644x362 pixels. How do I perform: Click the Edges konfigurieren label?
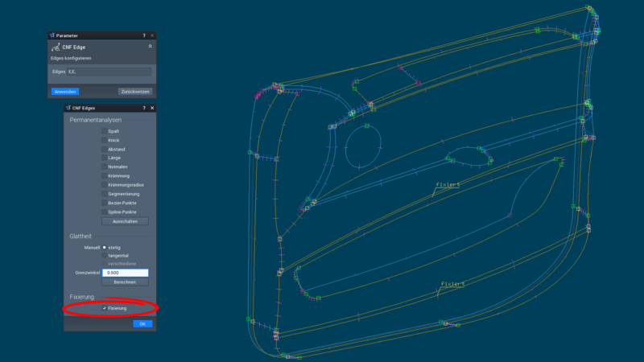[x=71, y=58]
